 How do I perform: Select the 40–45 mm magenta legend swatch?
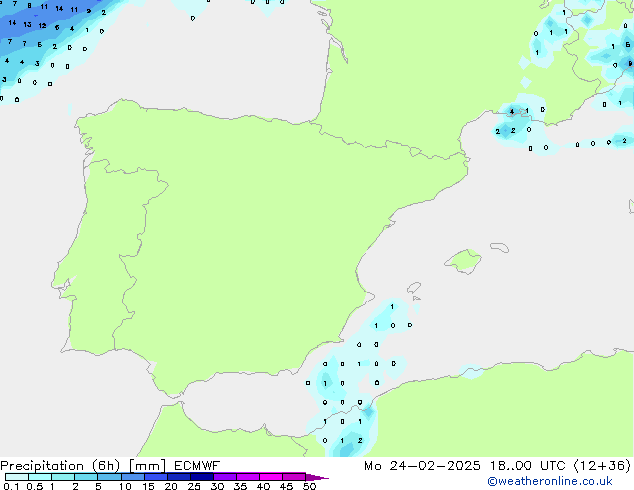point(270,477)
